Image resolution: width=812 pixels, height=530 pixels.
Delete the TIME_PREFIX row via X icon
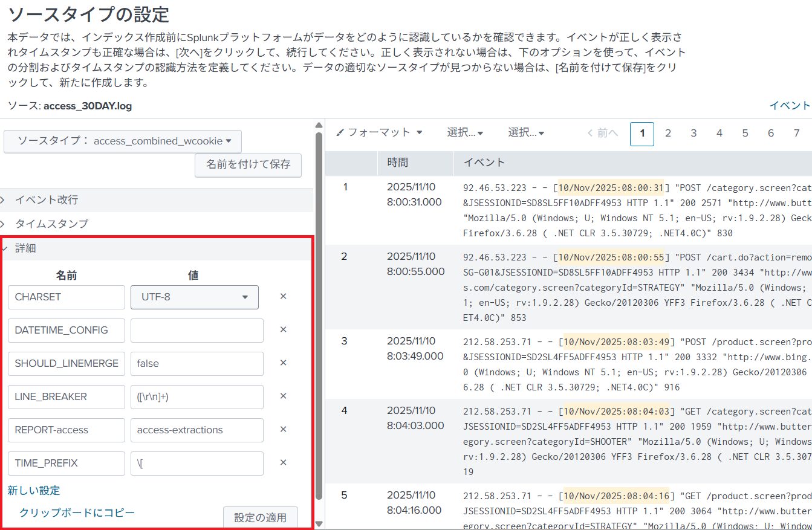pyautogui.click(x=282, y=463)
